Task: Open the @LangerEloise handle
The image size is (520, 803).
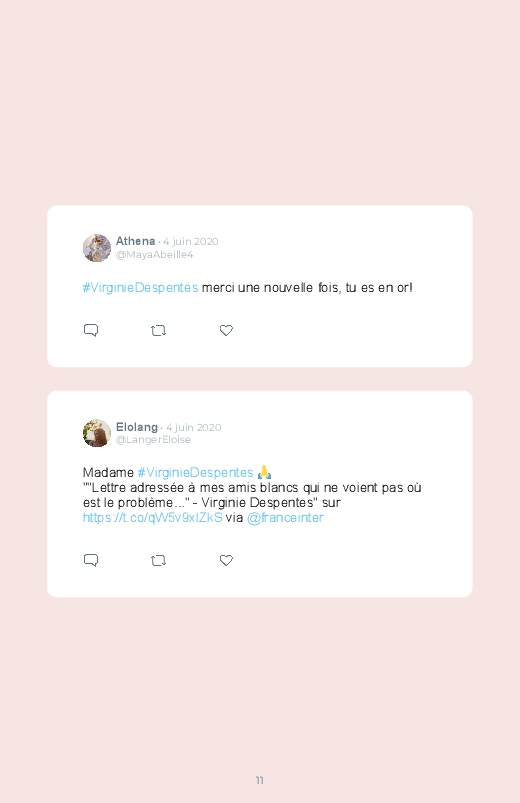Action: [153, 439]
